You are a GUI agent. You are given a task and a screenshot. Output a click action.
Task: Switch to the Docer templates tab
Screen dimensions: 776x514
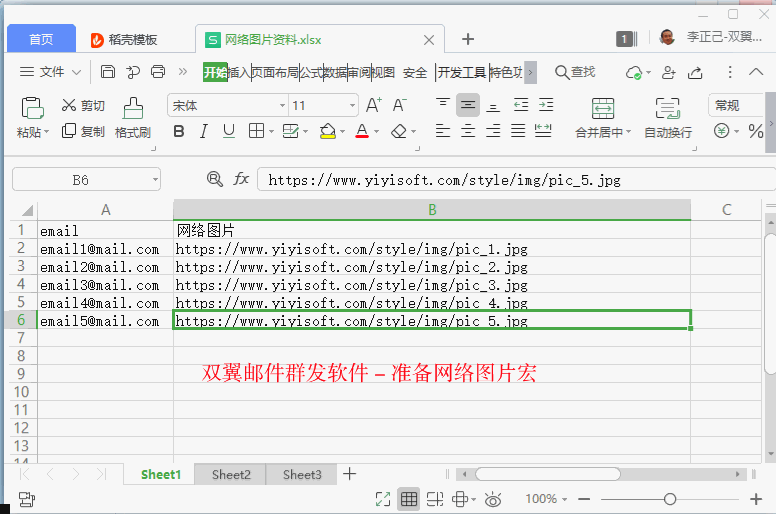coord(125,40)
